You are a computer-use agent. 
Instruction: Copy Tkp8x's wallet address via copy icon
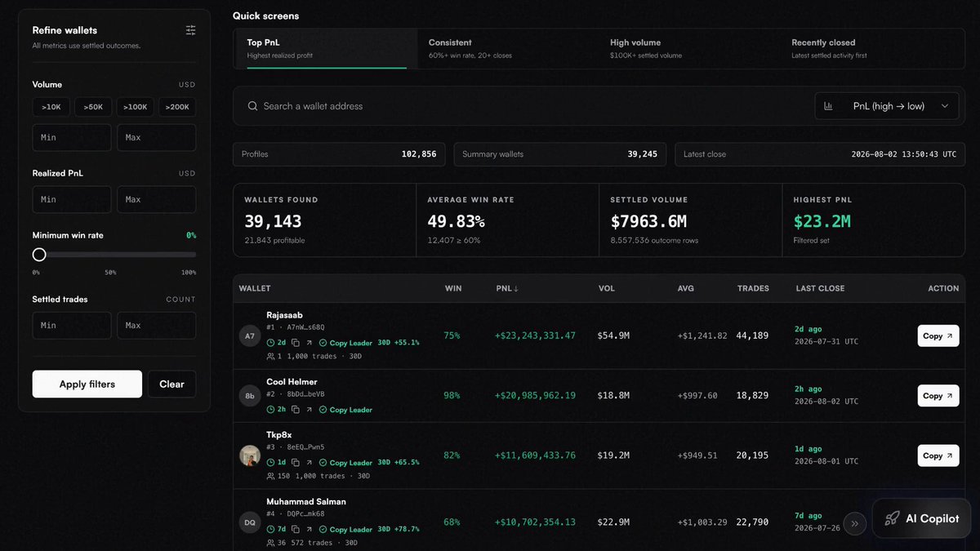[296, 463]
